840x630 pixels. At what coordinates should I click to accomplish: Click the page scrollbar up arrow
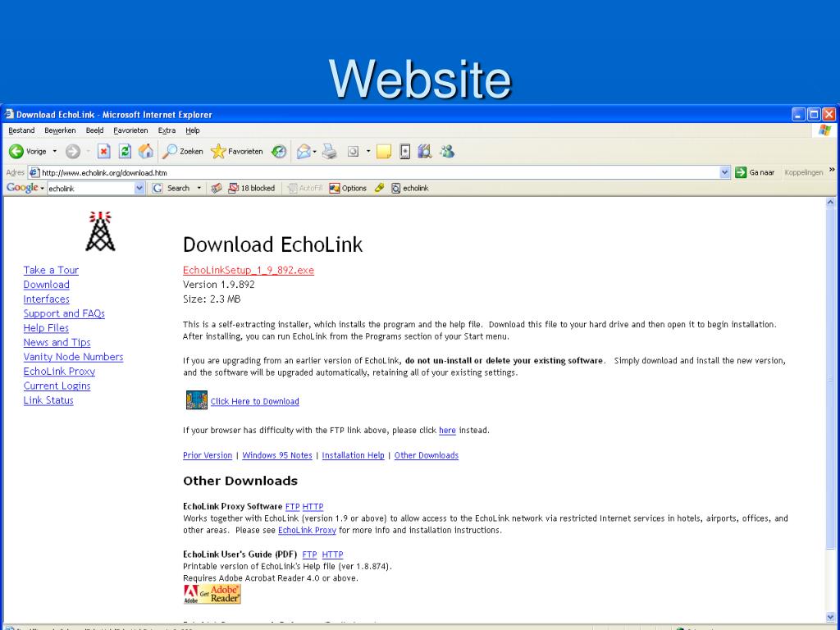click(830, 203)
